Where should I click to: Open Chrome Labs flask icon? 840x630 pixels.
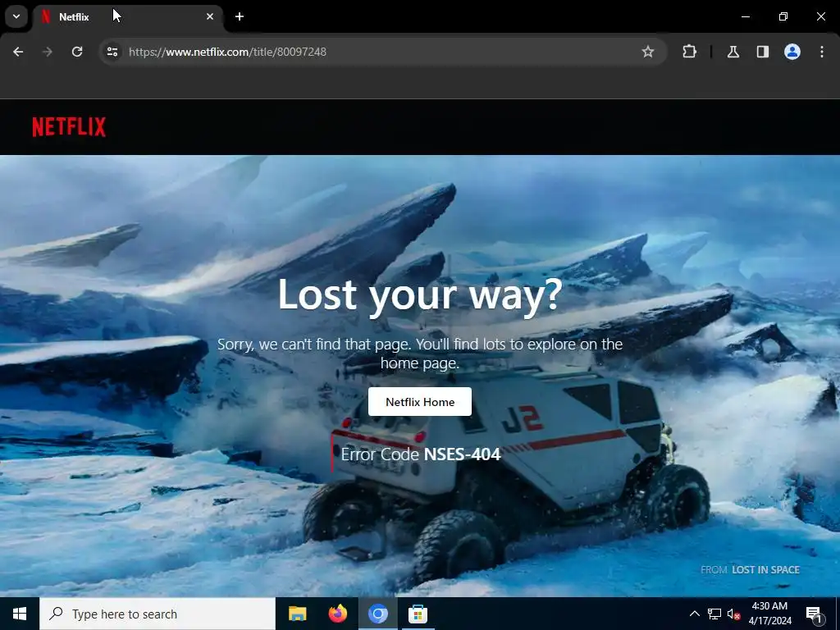click(x=733, y=52)
